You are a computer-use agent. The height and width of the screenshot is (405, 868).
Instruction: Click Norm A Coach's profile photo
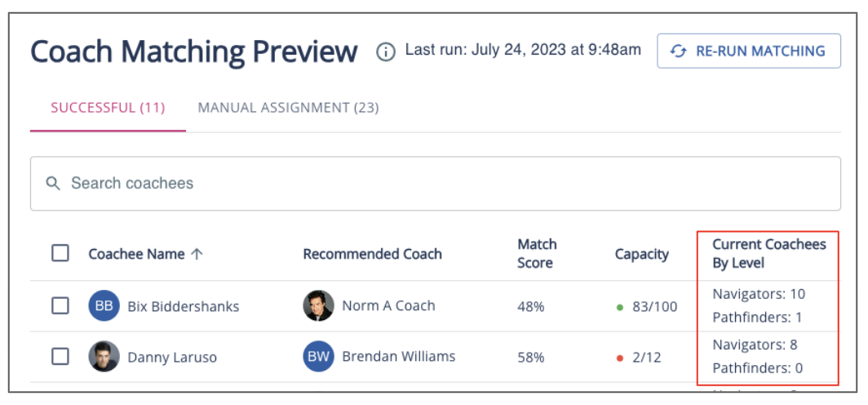coord(318,306)
